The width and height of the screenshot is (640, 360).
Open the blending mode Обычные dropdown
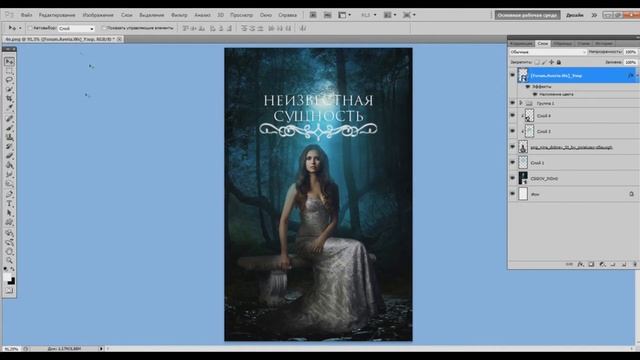pyautogui.click(x=548, y=52)
